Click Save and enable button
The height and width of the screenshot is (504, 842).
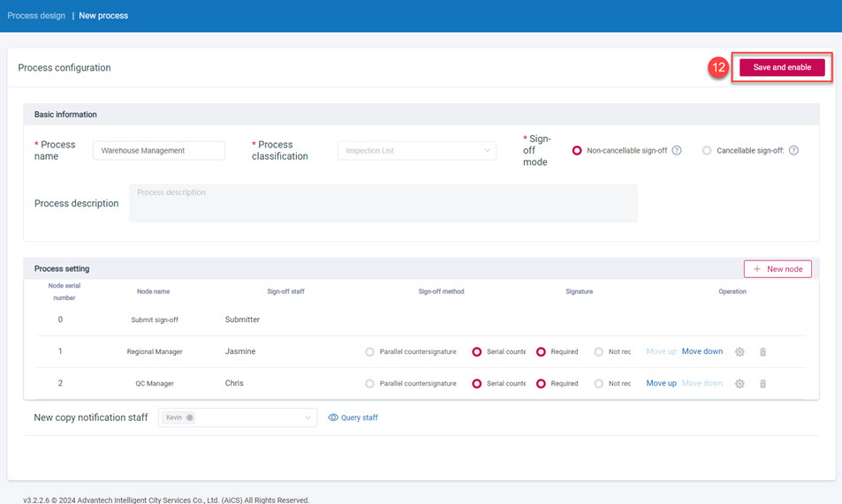pos(782,68)
